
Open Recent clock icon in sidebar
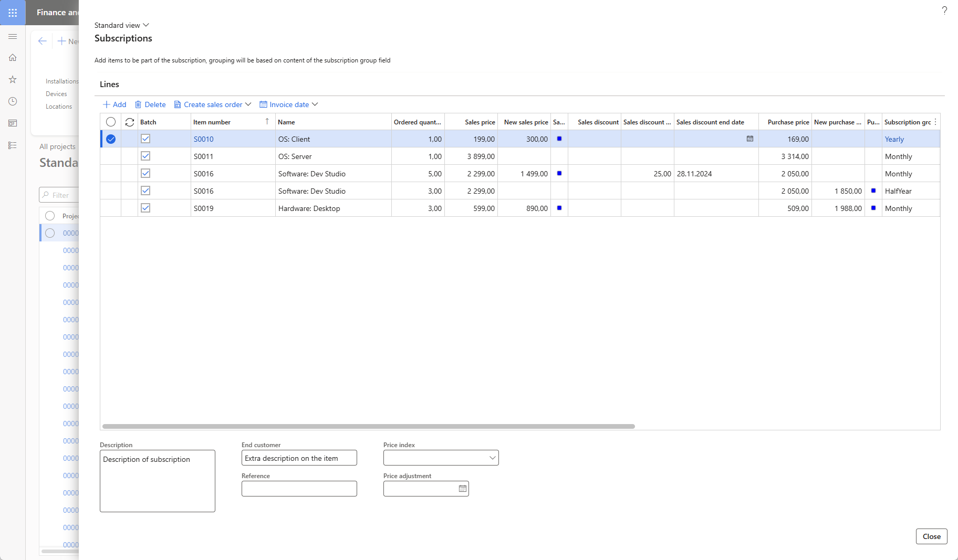(x=13, y=101)
